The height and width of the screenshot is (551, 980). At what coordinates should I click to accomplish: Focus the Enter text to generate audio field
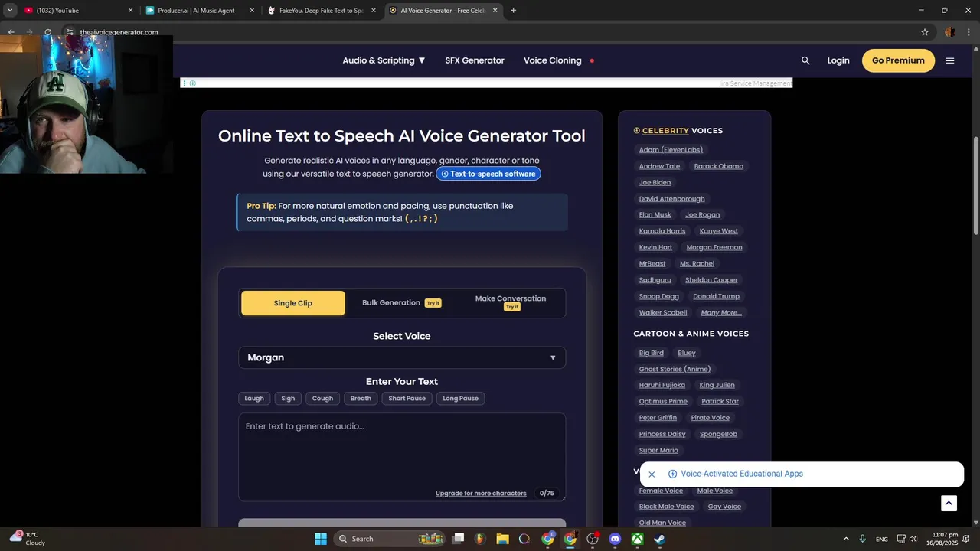pyautogui.click(x=402, y=457)
